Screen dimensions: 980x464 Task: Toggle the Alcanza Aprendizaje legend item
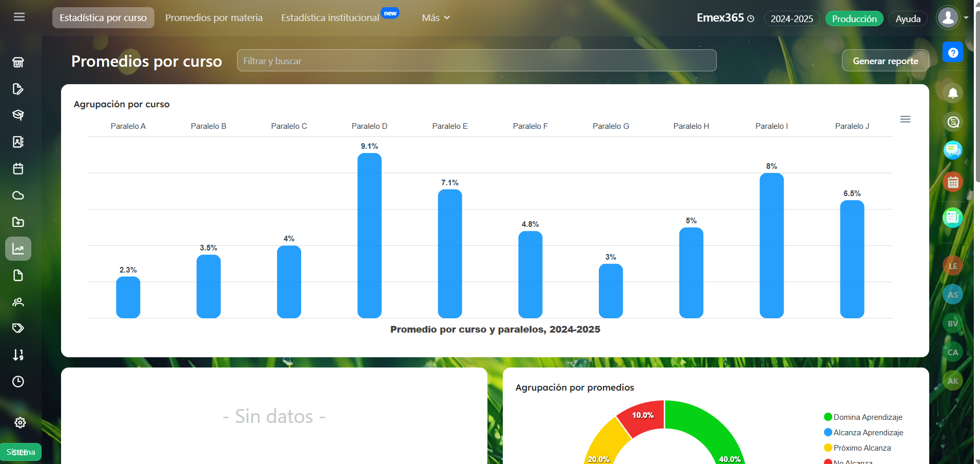click(x=864, y=432)
